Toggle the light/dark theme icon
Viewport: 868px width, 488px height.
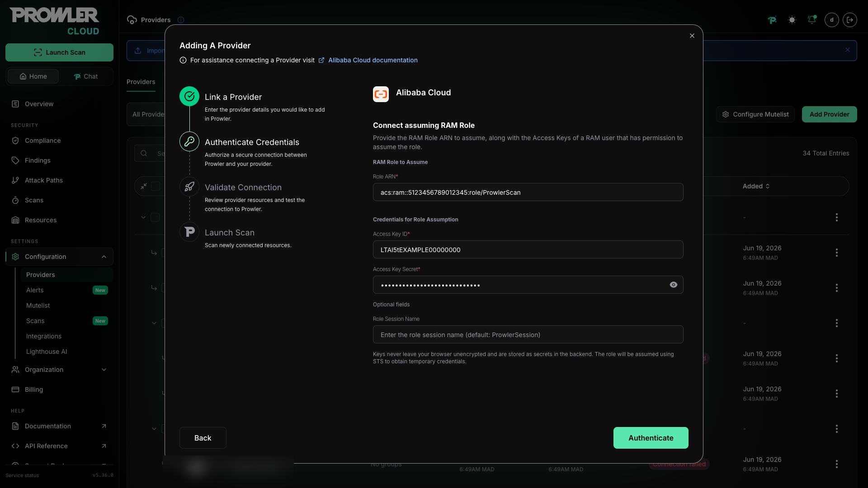792,20
